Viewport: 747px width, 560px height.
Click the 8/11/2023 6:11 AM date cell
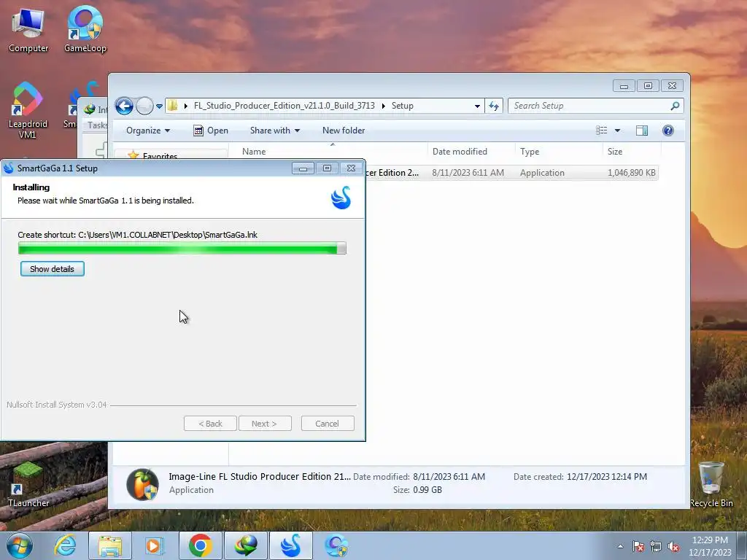468,173
